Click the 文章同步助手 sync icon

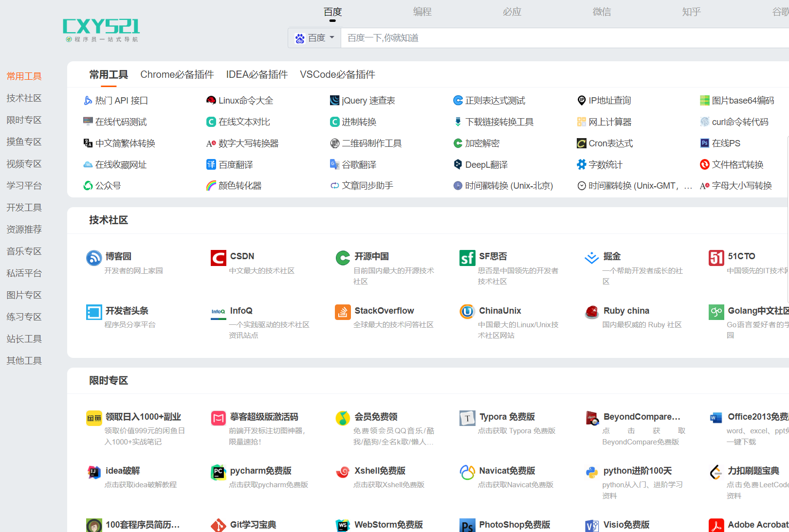coord(334,185)
